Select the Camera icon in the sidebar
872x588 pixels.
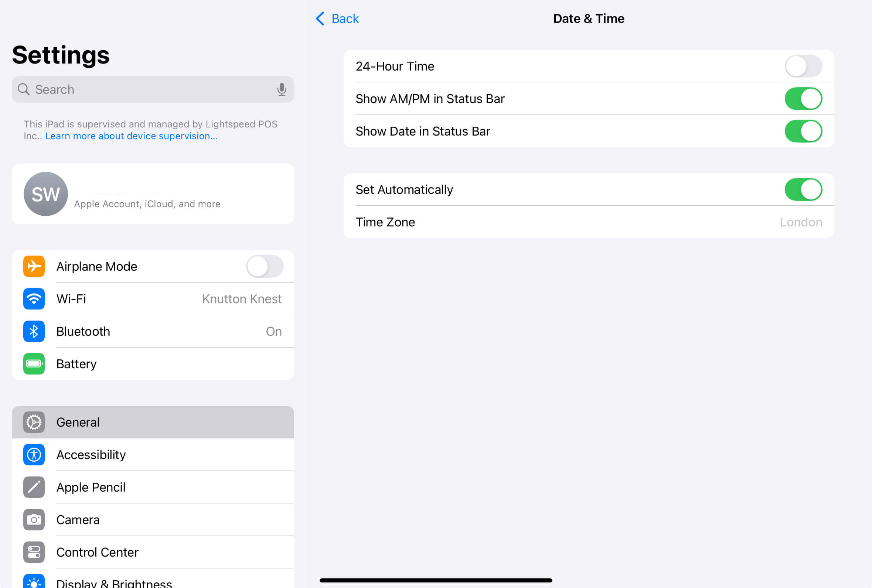click(x=34, y=520)
